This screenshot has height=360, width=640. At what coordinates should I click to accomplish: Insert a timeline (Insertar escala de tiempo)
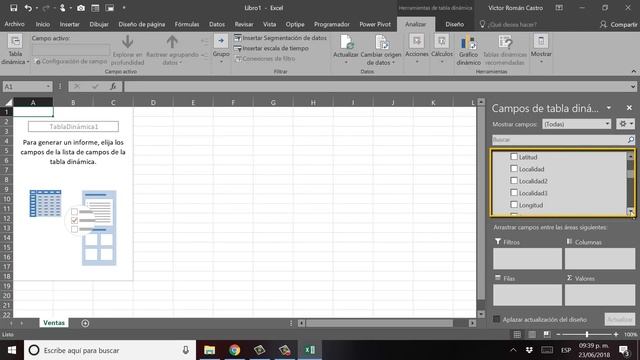[x=271, y=48]
